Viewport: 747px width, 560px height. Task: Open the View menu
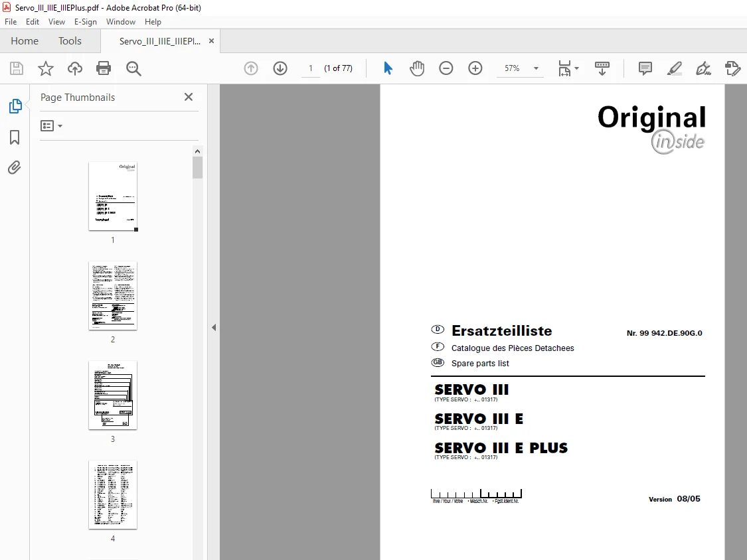click(x=56, y=22)
